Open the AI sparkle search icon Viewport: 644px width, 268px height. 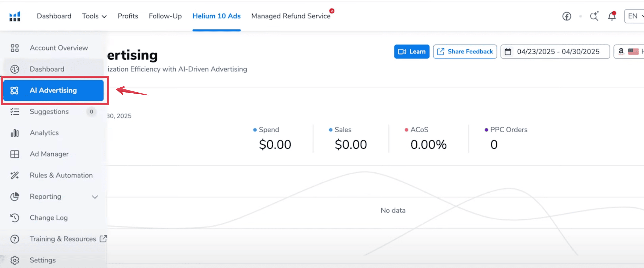[x=594, y=16]
